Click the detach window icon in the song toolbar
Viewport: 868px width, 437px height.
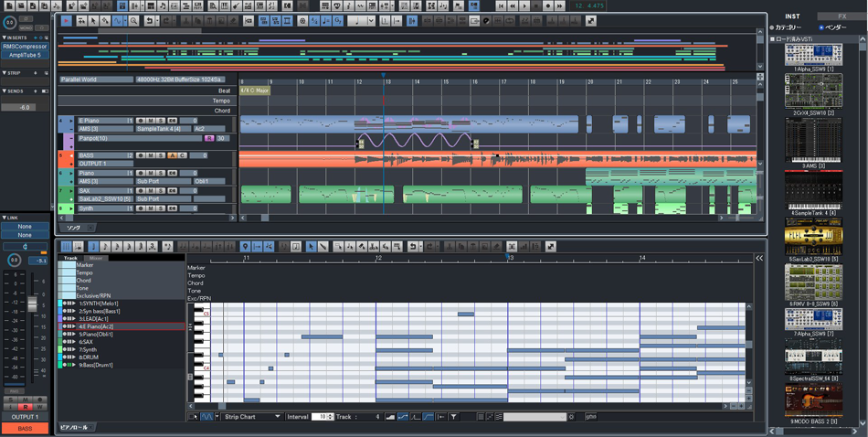590,21
